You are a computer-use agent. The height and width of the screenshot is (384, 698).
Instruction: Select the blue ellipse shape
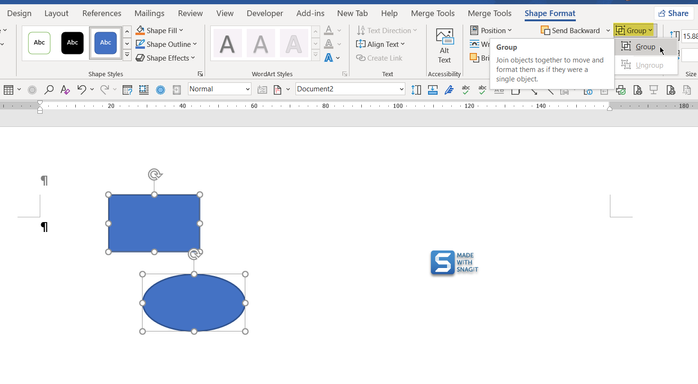(x=194, y=303)
